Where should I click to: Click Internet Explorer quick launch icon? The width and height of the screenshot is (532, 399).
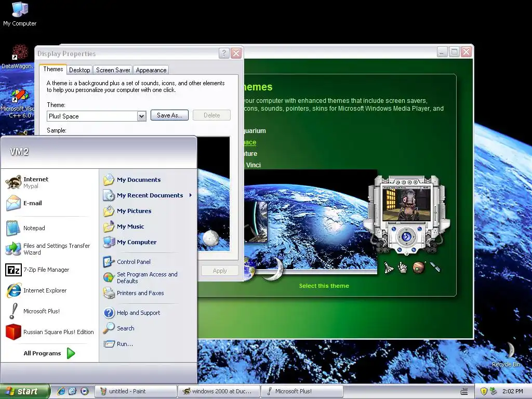coord(61,391)
